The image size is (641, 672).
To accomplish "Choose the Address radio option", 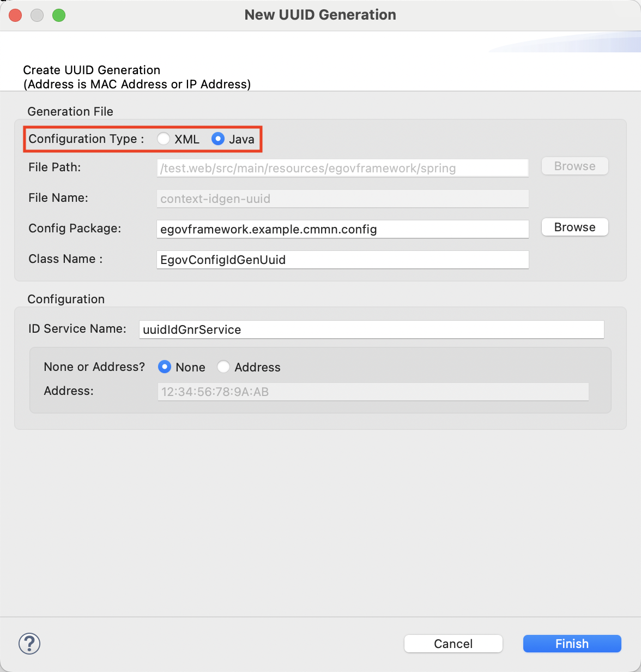I will click(x=223, y=367).
